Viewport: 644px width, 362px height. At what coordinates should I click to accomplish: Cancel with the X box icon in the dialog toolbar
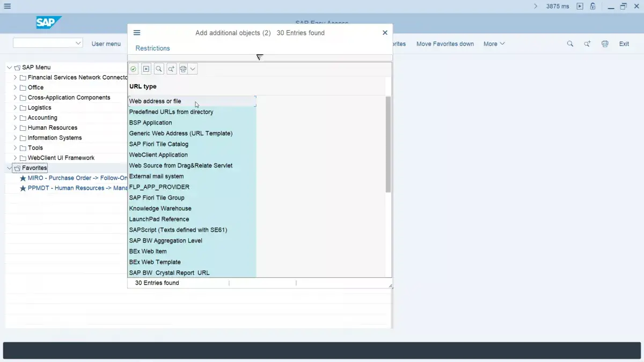click(x=146, y=69)
